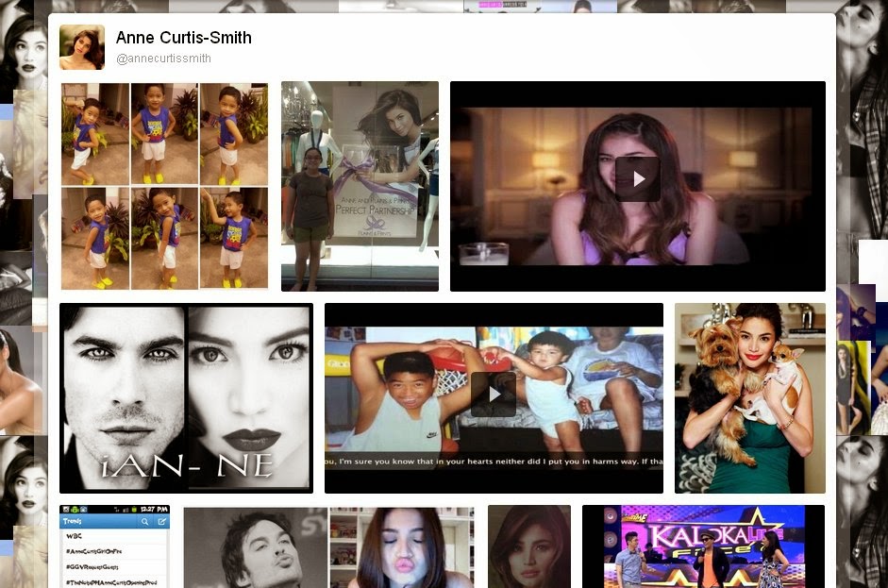This screenshot has width=888, height=588.
Task: Open the Kalokalike stage show thumbnail
Action: pyautogui.click(x=702, y=547)
